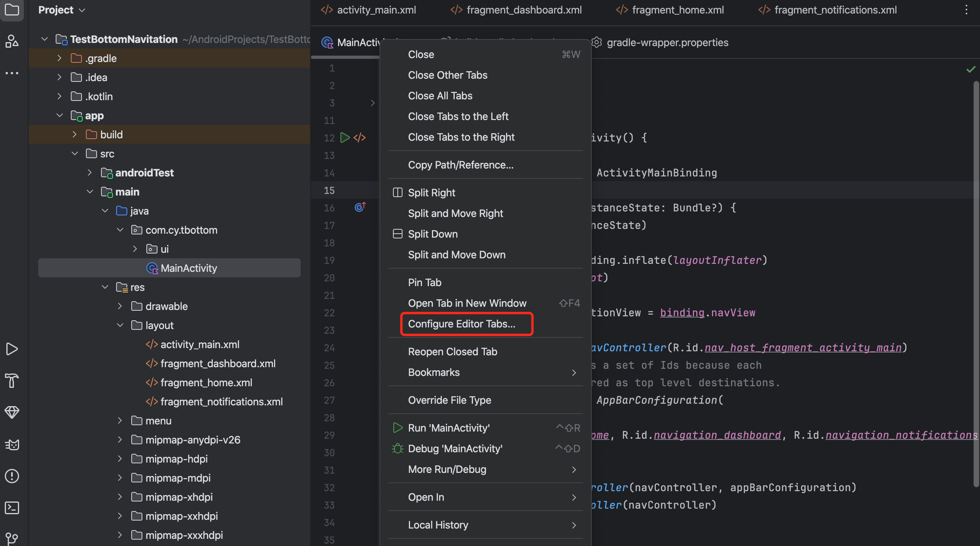The image size is (980, 546).
Task: Choose Split and Move Right
Action: coord(486,213)
